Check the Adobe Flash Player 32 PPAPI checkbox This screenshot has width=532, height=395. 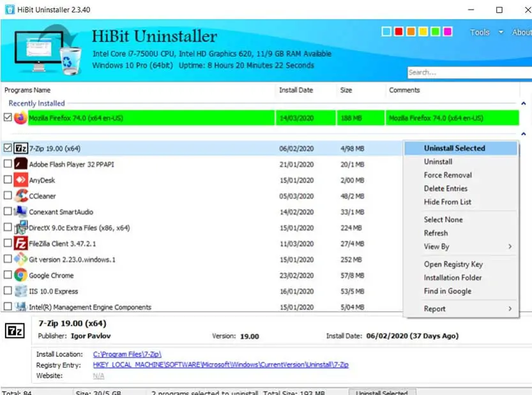click(8, 164)
